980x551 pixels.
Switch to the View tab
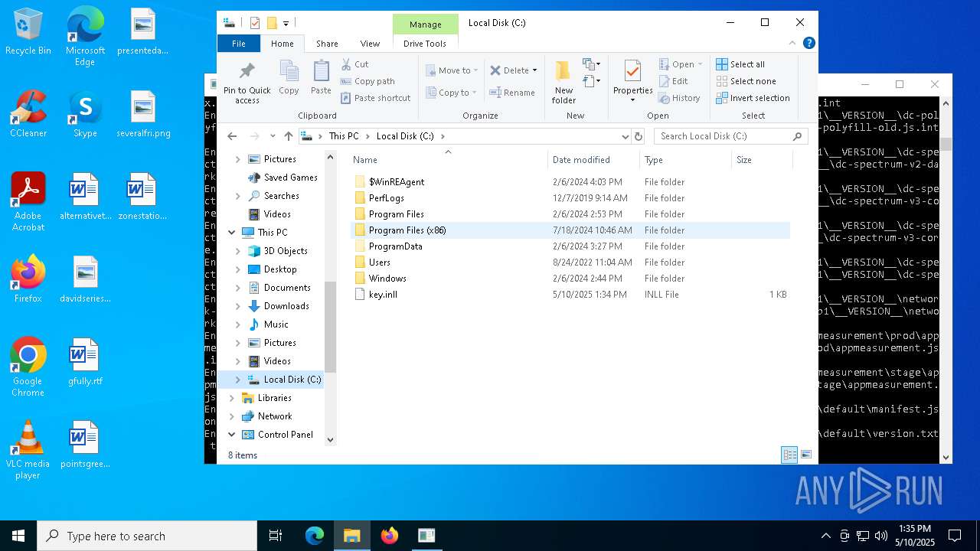click(370, 44)
